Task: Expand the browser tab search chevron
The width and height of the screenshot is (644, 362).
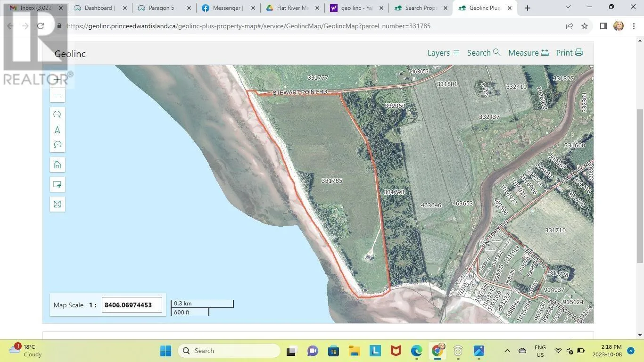Action: pyautogui.click(x=568, y=7)
